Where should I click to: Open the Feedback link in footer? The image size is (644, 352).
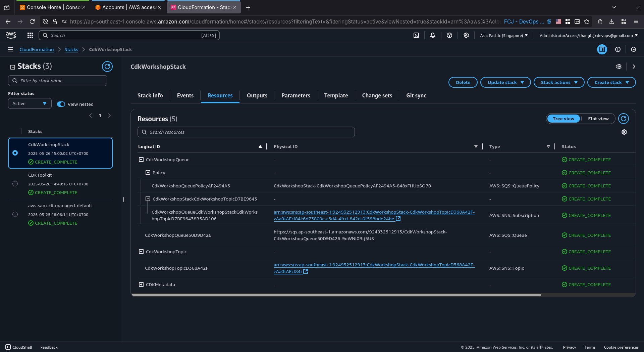click(x=49, y=347)
